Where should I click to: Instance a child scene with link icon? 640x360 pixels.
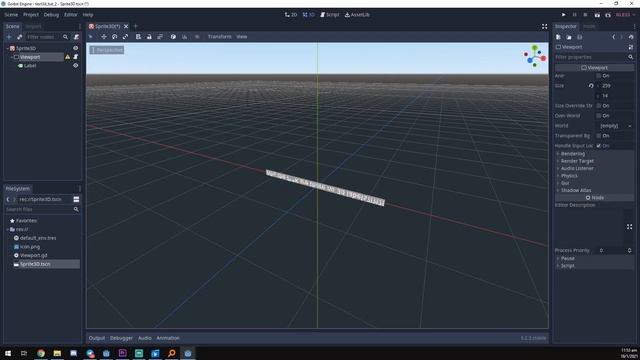(19, 37)
